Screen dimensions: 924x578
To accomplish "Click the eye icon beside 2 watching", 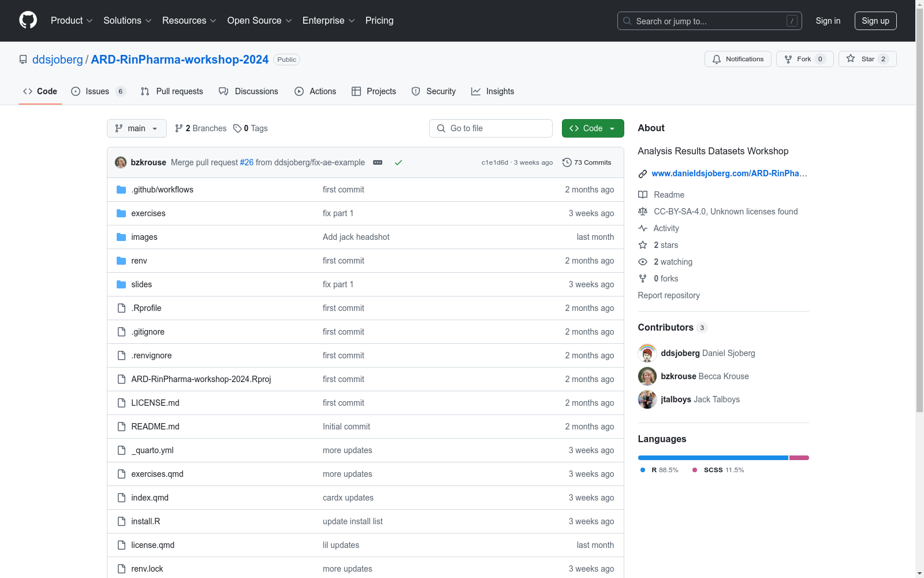I will pyautogui.click(x=643, y=262).
